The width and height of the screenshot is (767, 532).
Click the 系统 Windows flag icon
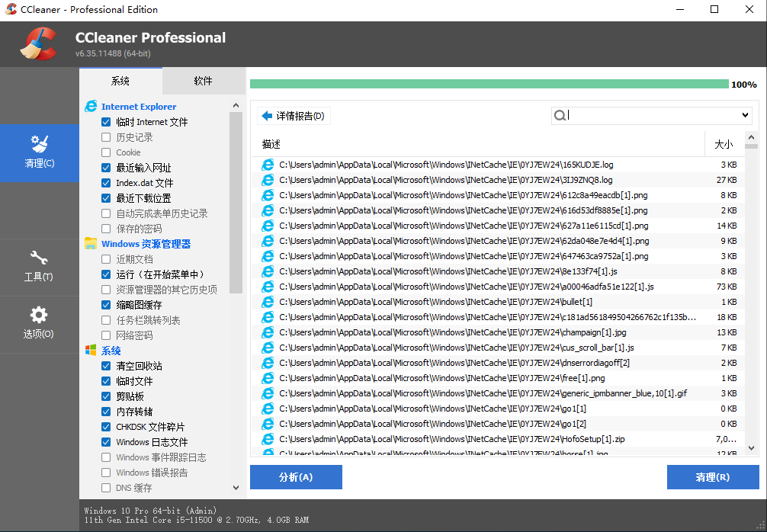(91, 350)
